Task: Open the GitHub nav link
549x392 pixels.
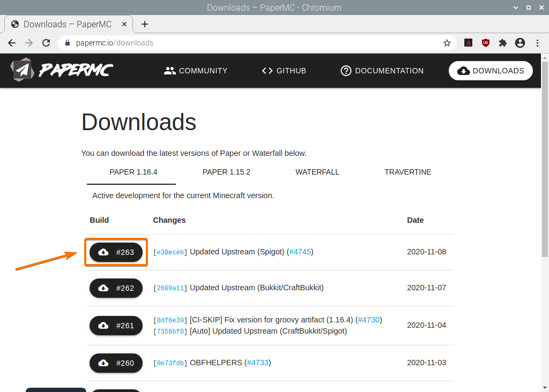Action: (284, 71)
